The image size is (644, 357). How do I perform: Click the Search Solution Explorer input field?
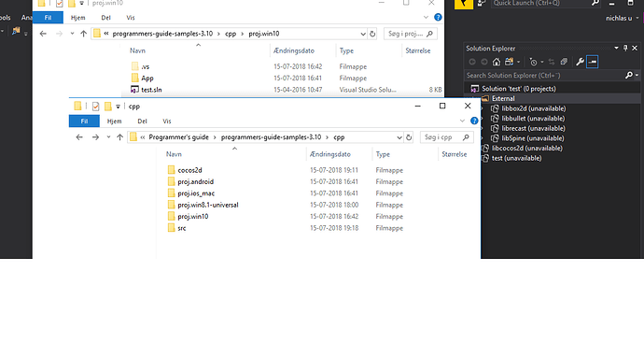pyautogui.click(x=545, y=76)
